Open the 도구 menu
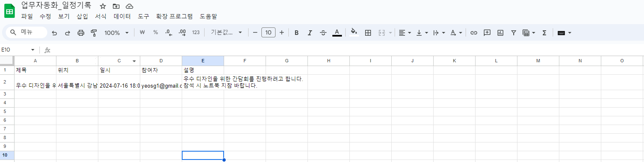 pos(144,17)
